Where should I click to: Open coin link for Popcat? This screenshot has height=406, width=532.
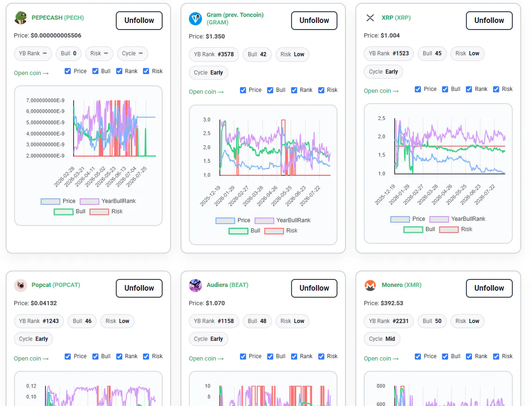point(31,359)
